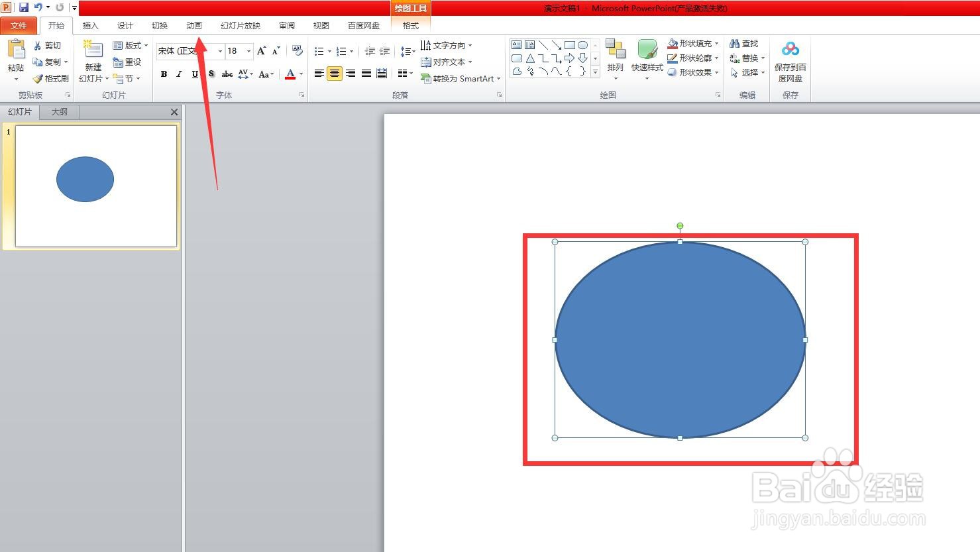
Task: Click the Paste (粘贴) clipboard icon
Action: pos(16,50)
